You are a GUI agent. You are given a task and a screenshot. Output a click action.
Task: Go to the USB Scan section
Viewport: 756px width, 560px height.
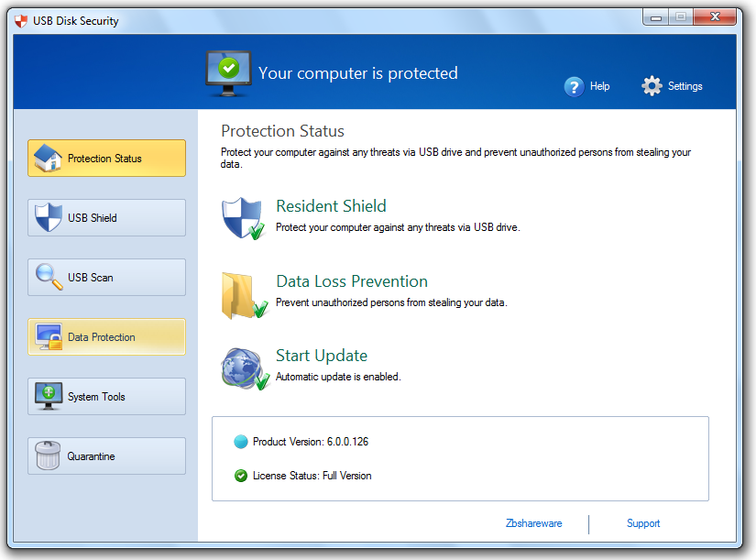click(x=106, y=278)
